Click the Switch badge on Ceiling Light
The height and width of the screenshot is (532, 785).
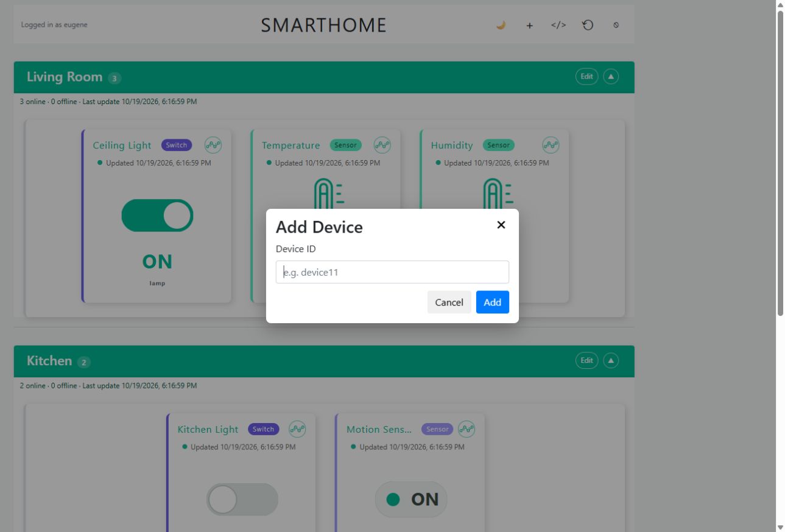[x=177, y=145]
